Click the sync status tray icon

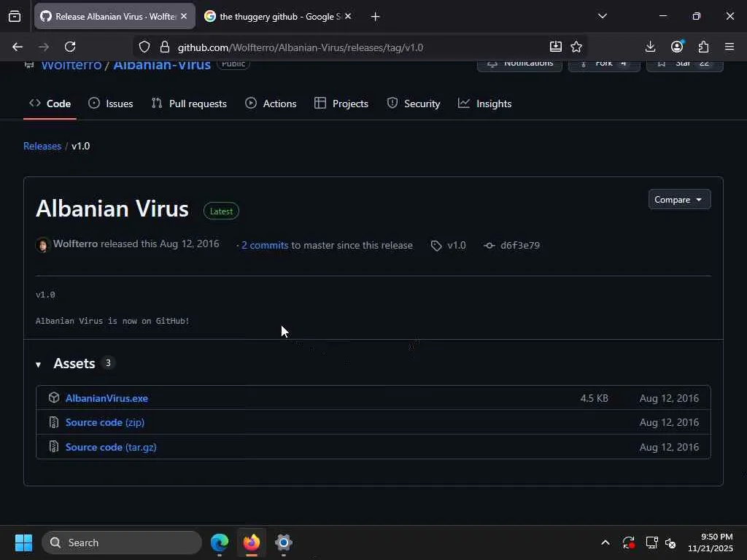628,542
